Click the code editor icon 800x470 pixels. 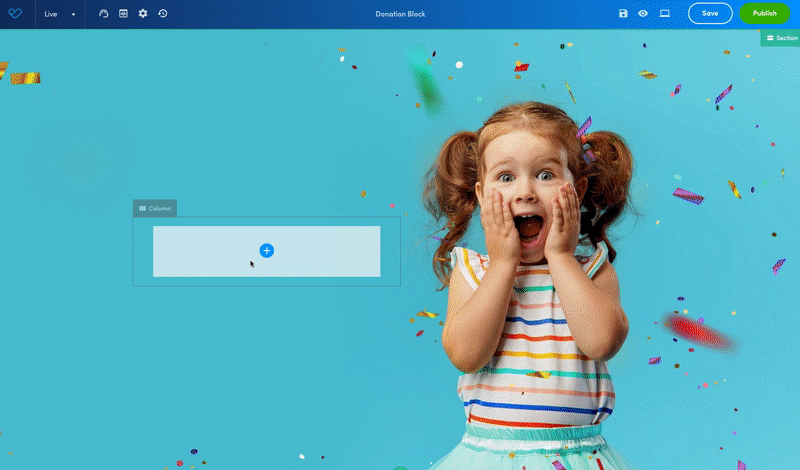(123, 14)
